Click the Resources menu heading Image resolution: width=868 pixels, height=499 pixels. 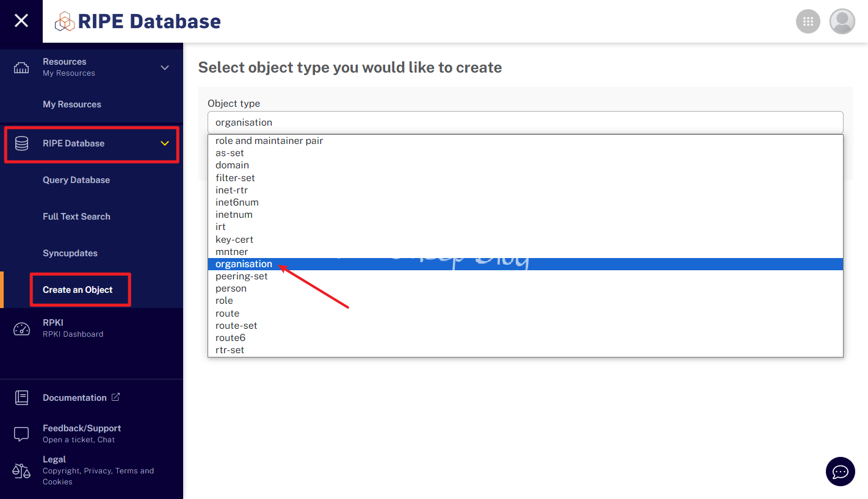click(x=65, y=62)
